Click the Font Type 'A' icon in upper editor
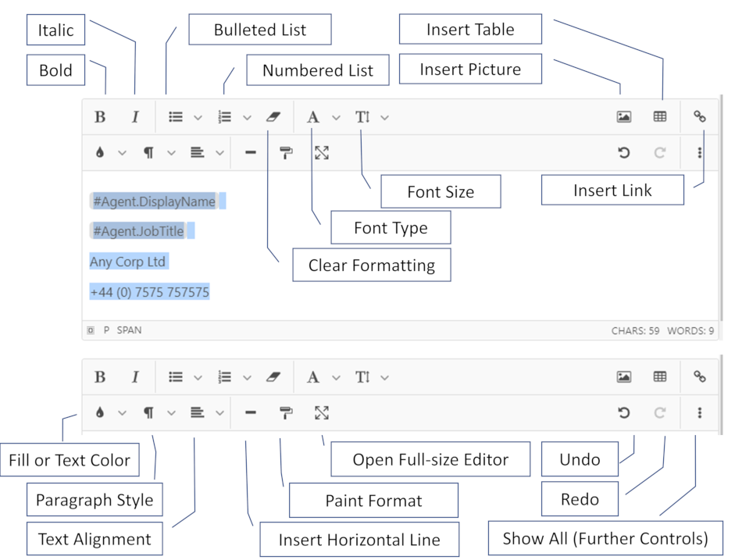The width and height of the screenshot is (735, 560). coord(313,116)
